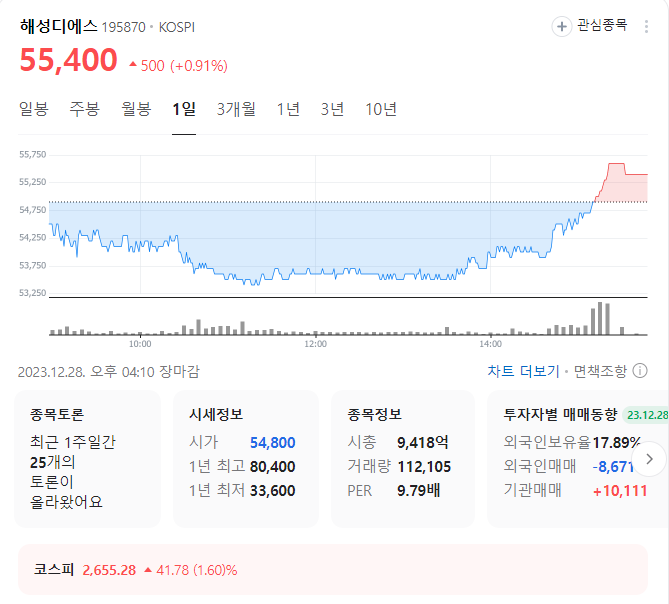
Task: Click the timestamp 2023.12.28. 오후 04:10 장마감
Action: [108, 372]
